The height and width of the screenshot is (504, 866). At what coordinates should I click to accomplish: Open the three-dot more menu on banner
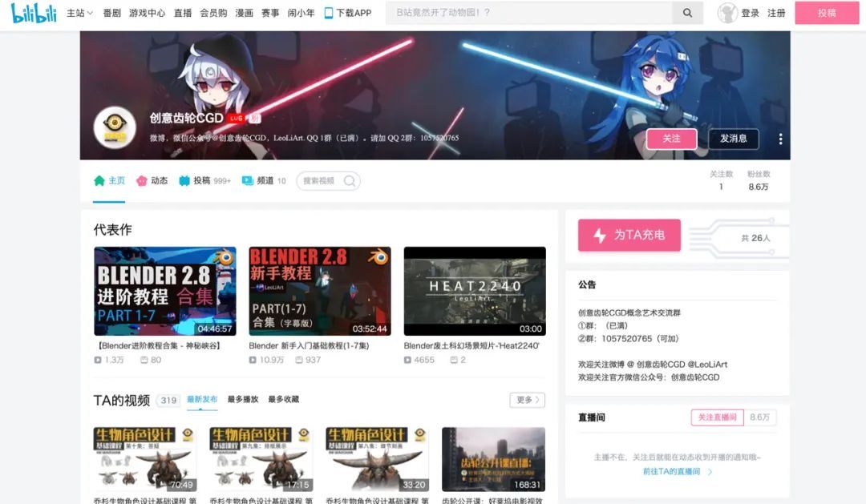pos(780,139)
